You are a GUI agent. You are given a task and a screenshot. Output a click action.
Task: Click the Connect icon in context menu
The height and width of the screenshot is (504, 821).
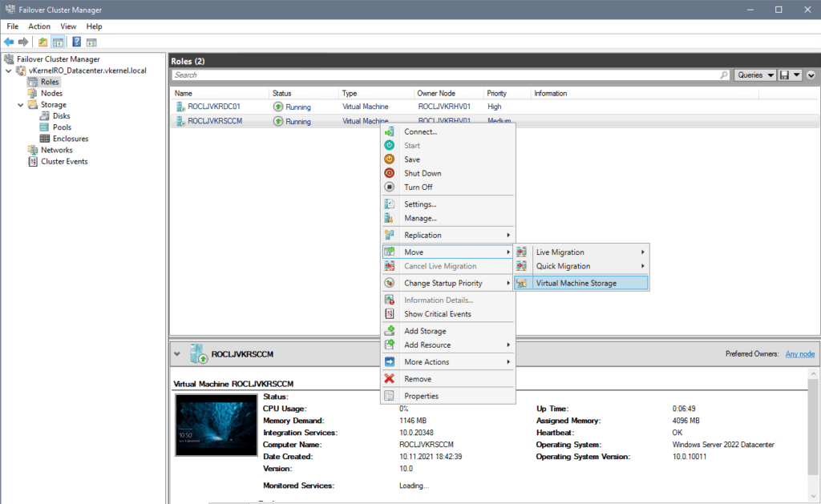click(x=389, y=131)
